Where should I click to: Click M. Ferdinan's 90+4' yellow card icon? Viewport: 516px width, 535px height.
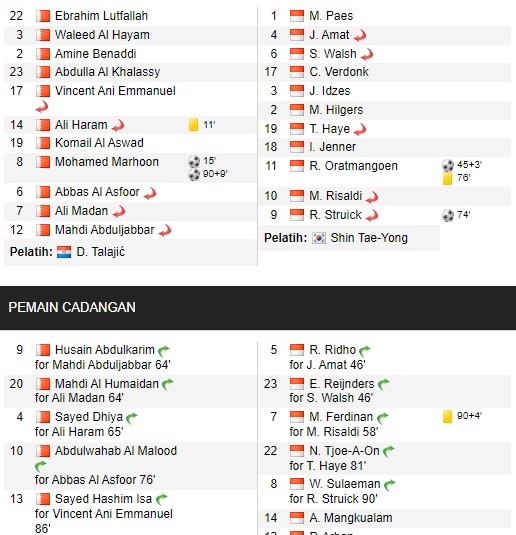[x=447, y=417]
